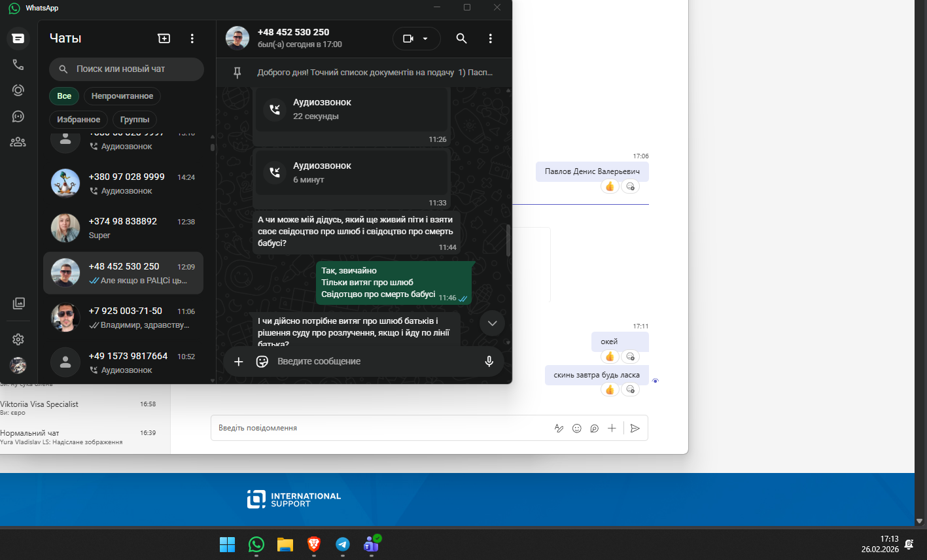Screen dimensions: 927x560
Task: Open the conversation three-dot menu
Action: point(490,39)
